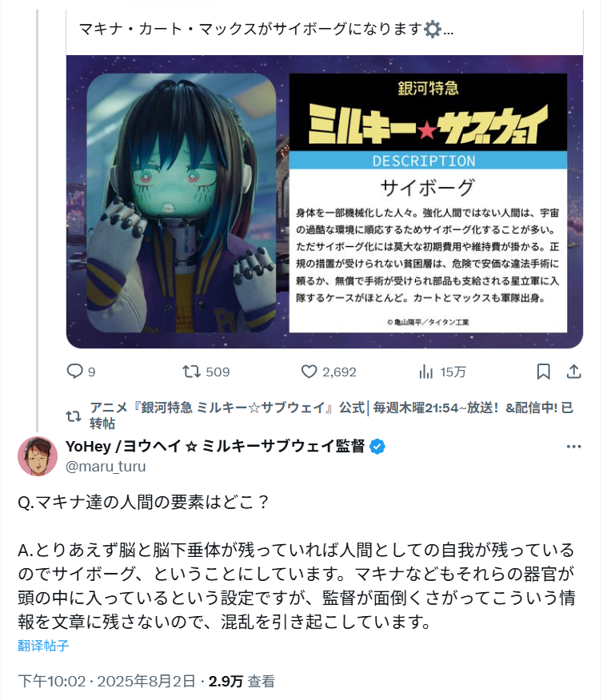Click the 2,692 likes count
The image size is (603, 700).
[x=339, y=372]
